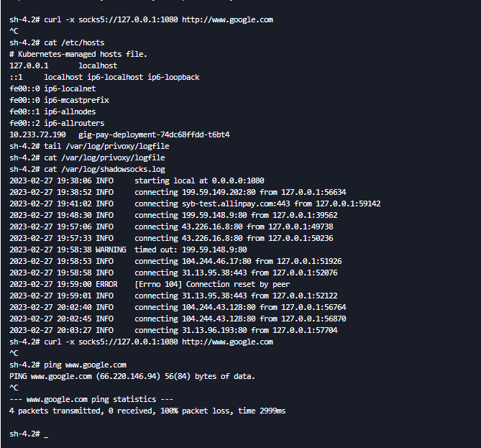The width and height of the screenshot is (481, 448).
Task: Click the Kubernetes-managed hosts file comment line
Action: click(x=78, y=55)
